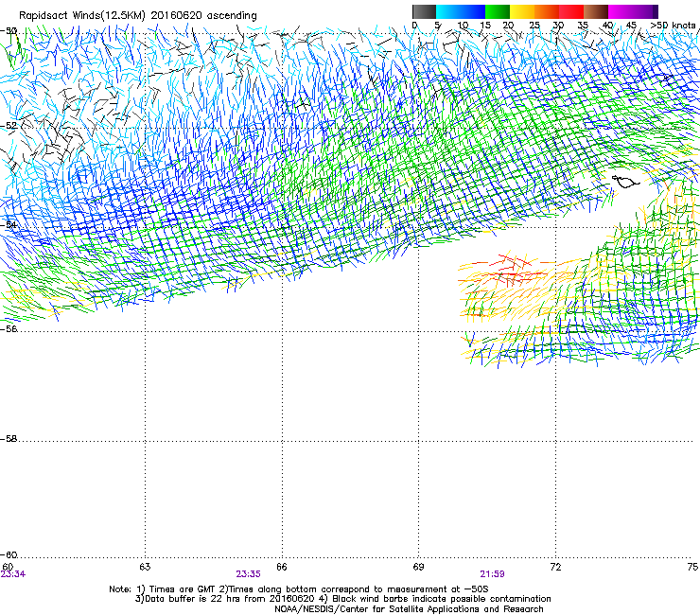Click the longitude axis label '66'
Image resolution: width=700 pixels, height=615 pixels.
(x=282, y=567)
